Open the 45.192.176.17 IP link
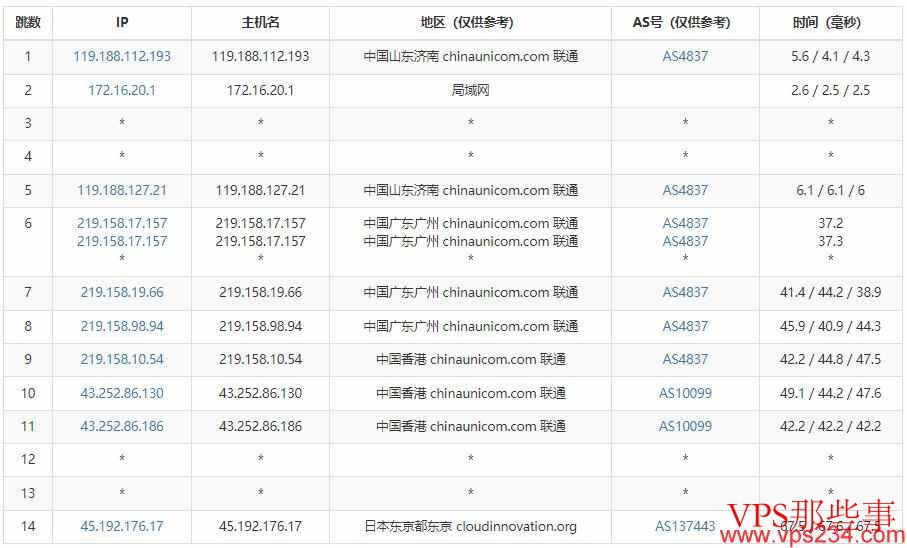The height and width of the screenshot is (548, 907). (121, 527)
